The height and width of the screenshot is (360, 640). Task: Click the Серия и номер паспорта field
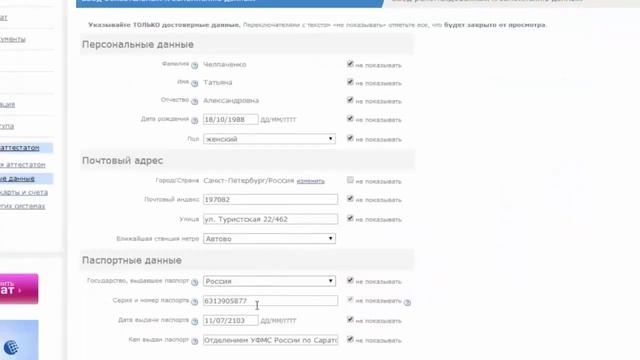point(271,300)
